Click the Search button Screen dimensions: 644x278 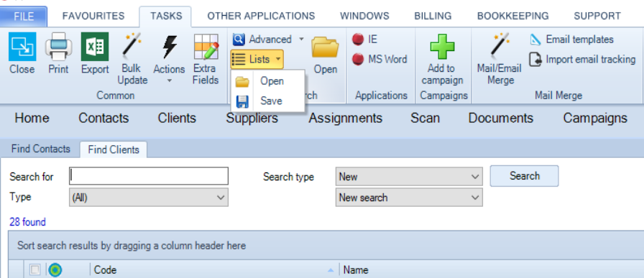(x=525, y=176)
